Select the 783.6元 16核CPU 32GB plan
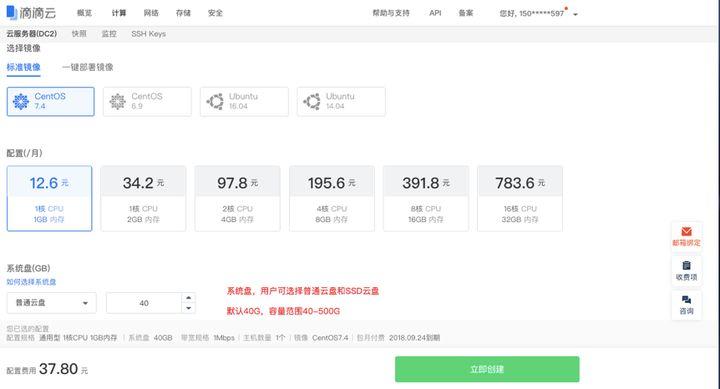Screen dimensions: 720x389 point(520,198)
